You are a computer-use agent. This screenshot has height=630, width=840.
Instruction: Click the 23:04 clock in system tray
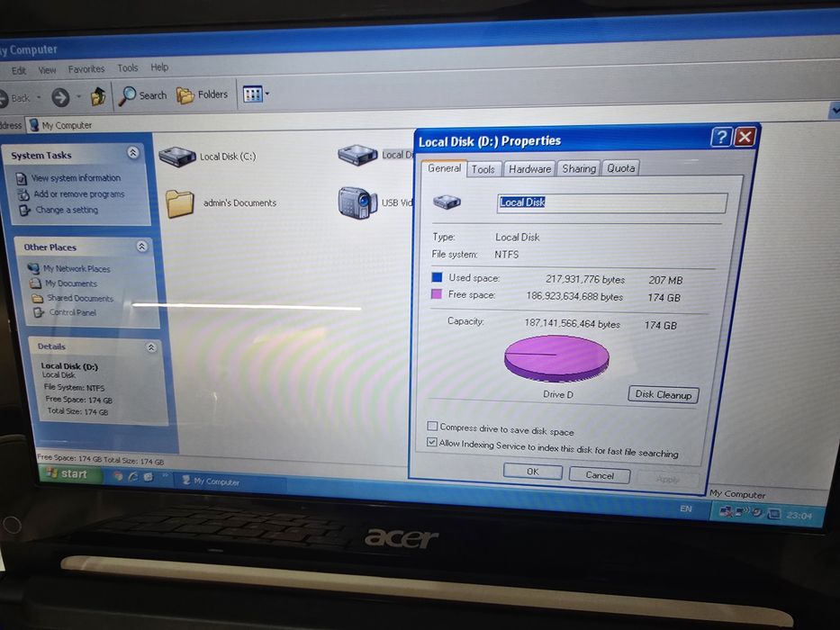pyautogui.click(x=799, y=516)
